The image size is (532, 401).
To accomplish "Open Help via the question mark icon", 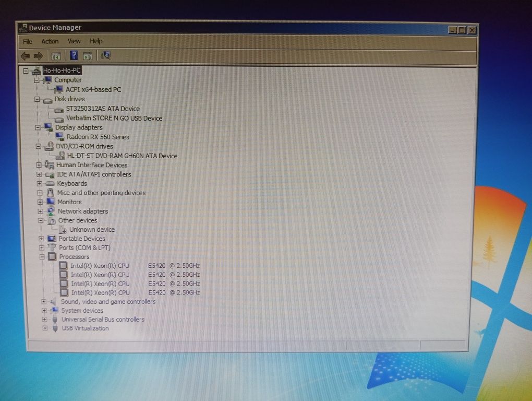I will coord(74,55).
